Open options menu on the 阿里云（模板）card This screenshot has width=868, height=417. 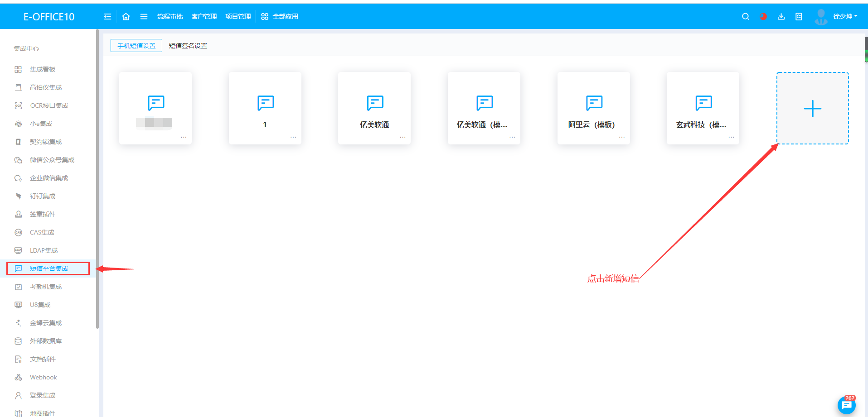tap(621, 136)
